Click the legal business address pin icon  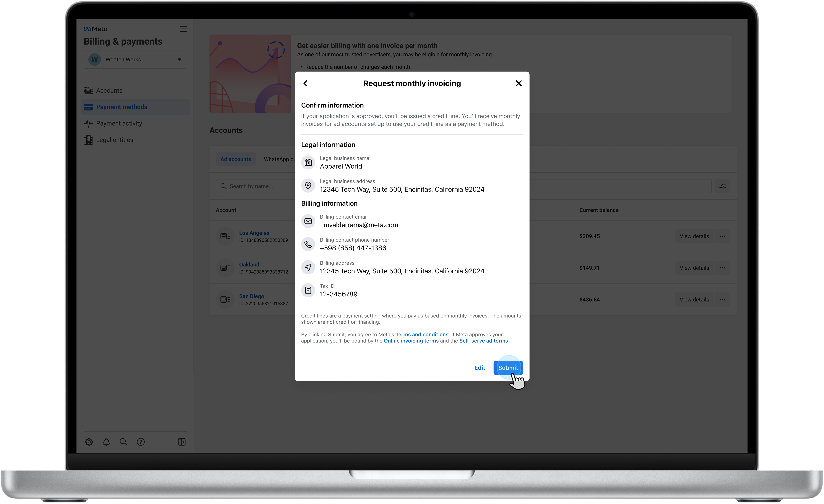coord(308,186)
